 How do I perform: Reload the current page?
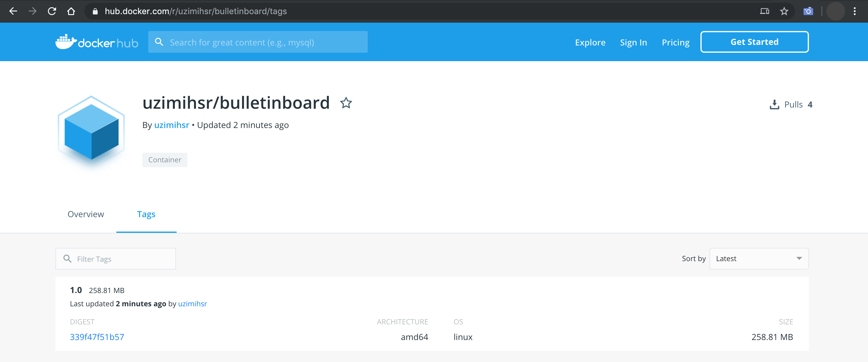click(52, 11)
